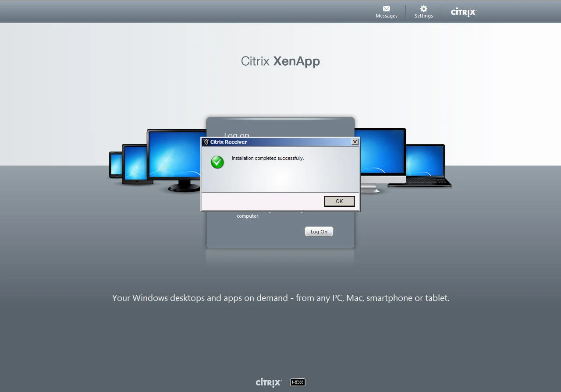
Task: Click the Citrix logo in the header
Action: [464, 12]
